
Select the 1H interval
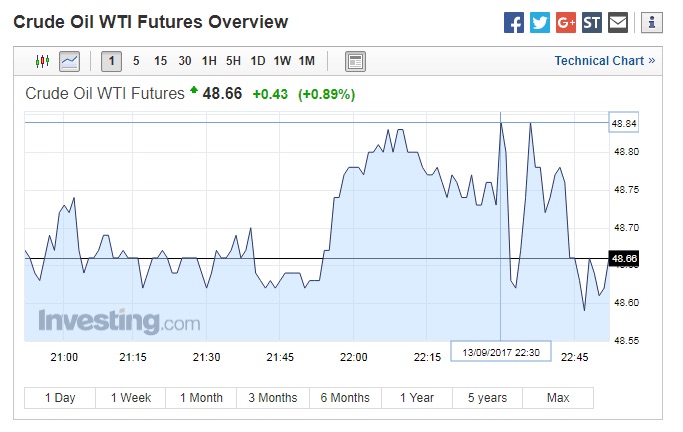(x=209, y=61)
